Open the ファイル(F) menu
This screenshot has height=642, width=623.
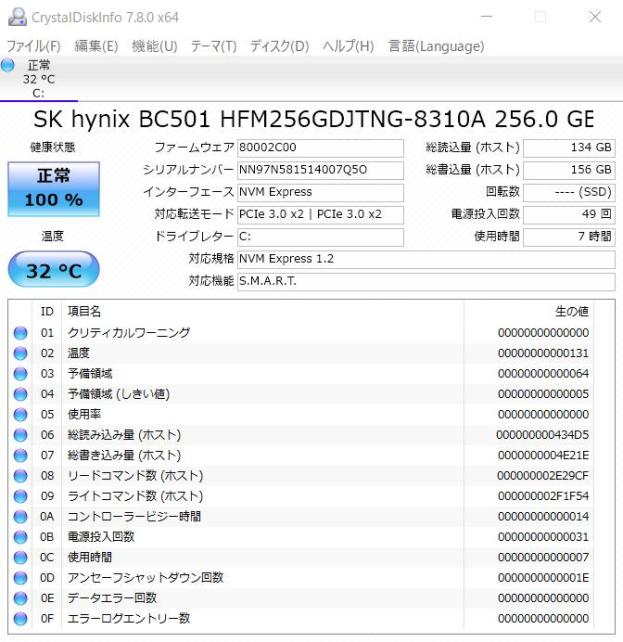[34, 46]
